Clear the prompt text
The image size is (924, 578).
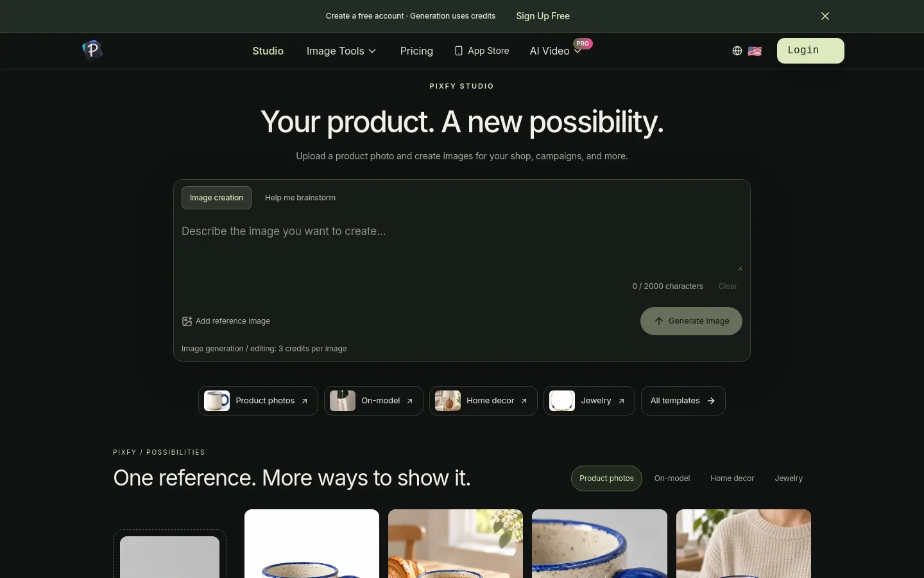pos(728,286)
